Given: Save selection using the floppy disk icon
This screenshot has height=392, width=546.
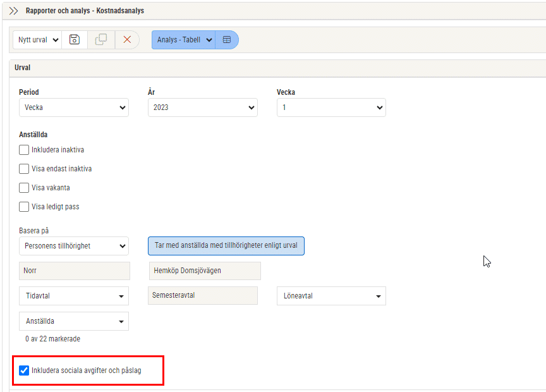Looking at the screenshot, I should (75, 39).
